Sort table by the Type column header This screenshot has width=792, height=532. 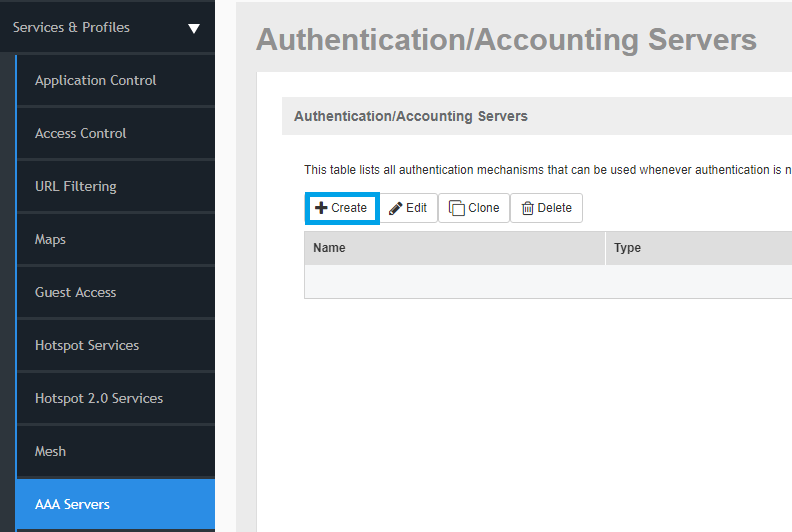tap(627, 248)
